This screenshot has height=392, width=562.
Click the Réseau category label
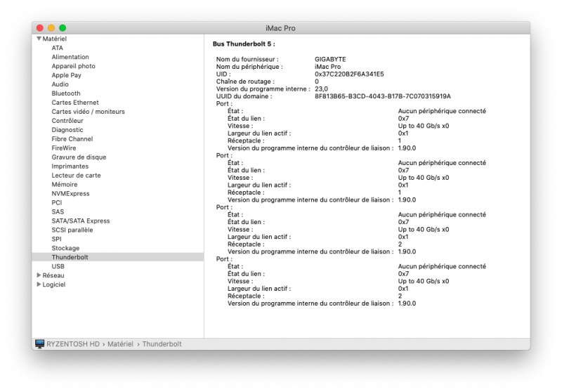tap(53, 275)
